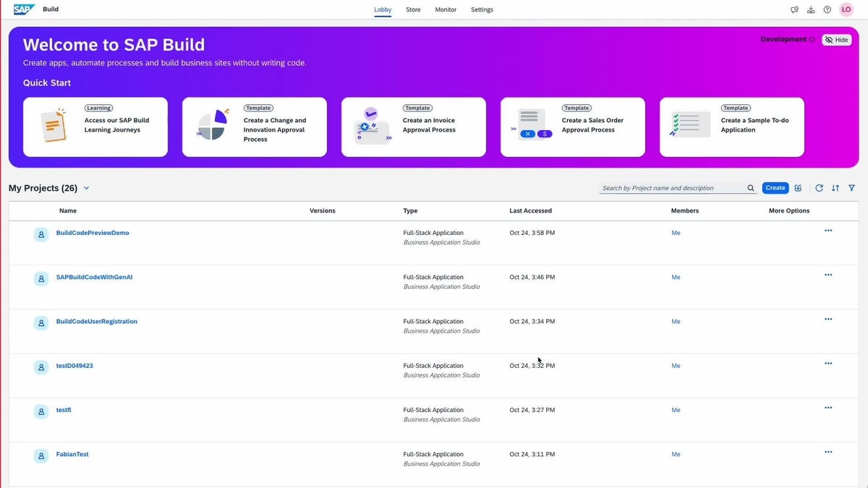Open the LO user avatar menu
Image resolution: width=868 pixels, height=488 pixels.
(846, 9)
